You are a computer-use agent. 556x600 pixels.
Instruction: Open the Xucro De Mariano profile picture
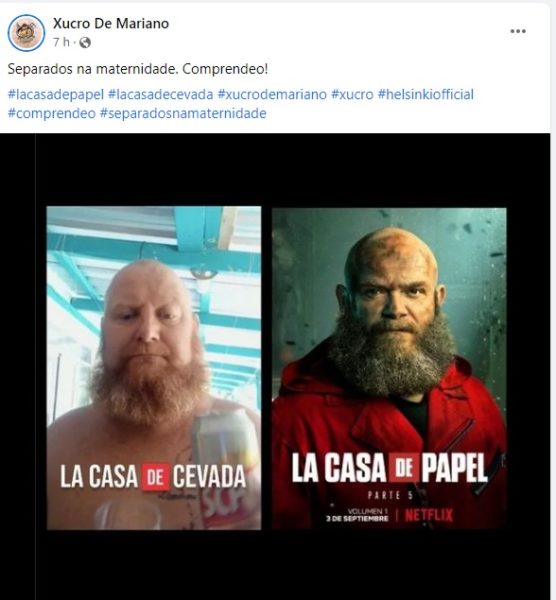26,33
